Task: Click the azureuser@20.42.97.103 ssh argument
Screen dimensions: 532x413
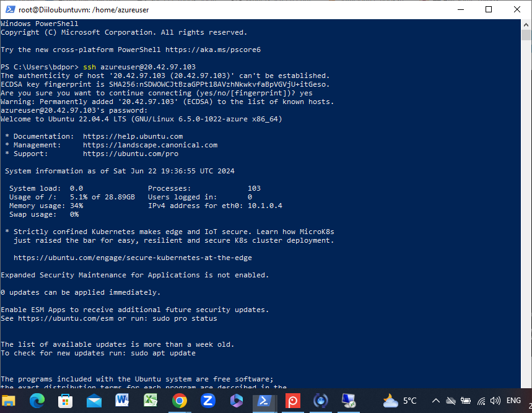Action: click(148, 67)
